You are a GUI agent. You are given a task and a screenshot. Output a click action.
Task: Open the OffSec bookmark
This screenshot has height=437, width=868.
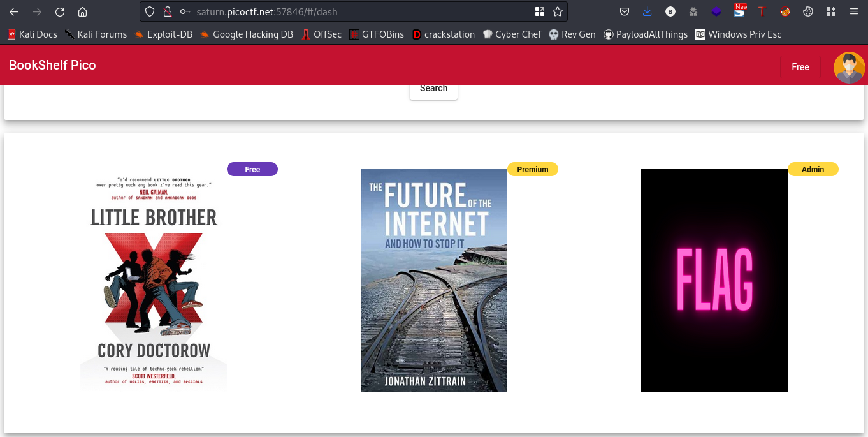point(321,34)
